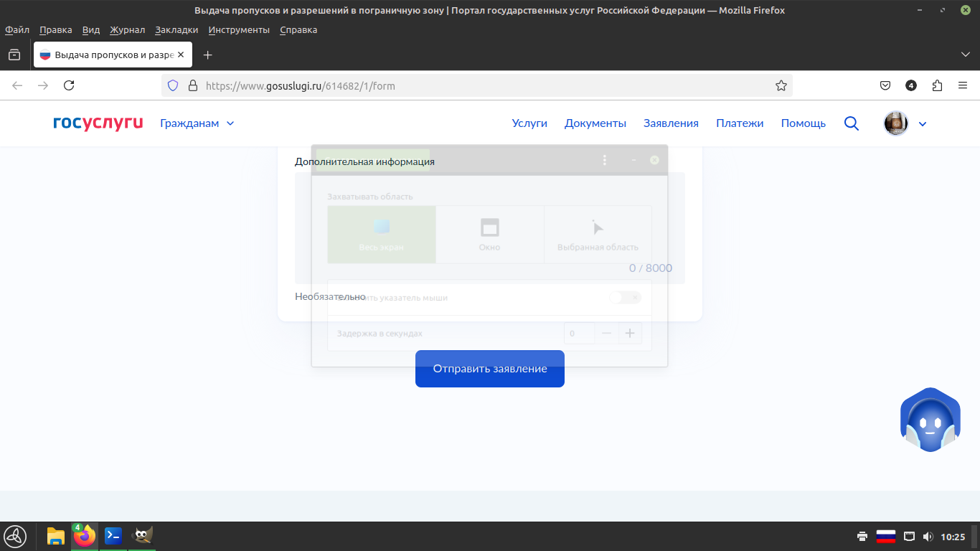Open the Журнал menu
The image size is (980, 551).
pyautogui.click(x=128, y=30)
